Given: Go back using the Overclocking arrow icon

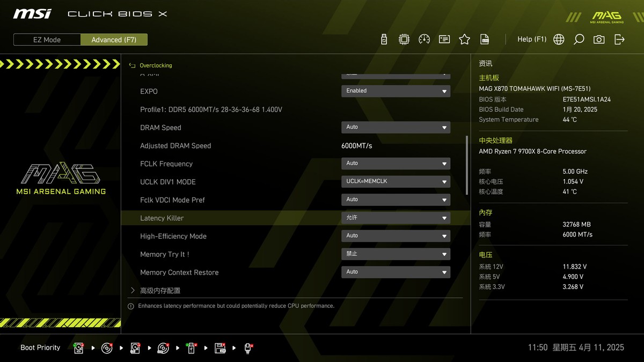Looking at the screenshot, I should [132, 65].
